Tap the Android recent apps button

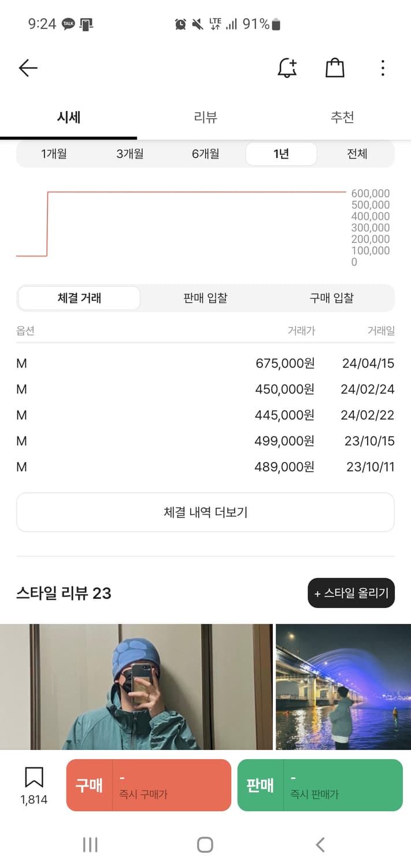[90, 844]
